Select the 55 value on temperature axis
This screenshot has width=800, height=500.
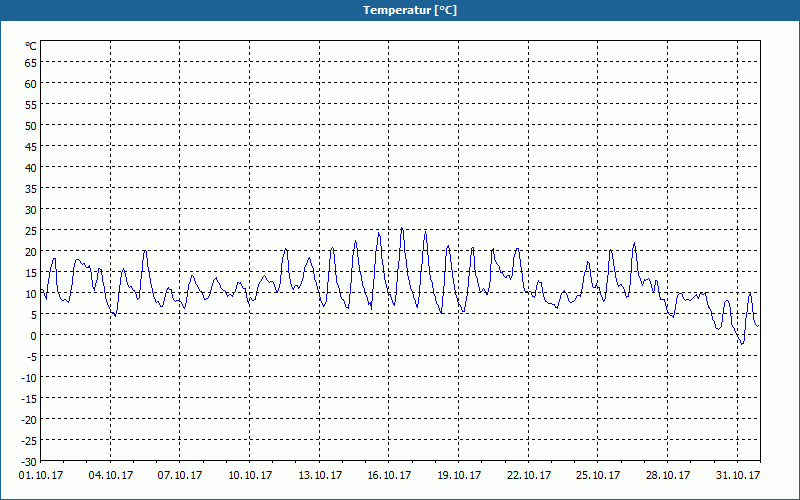pos(31,105)
